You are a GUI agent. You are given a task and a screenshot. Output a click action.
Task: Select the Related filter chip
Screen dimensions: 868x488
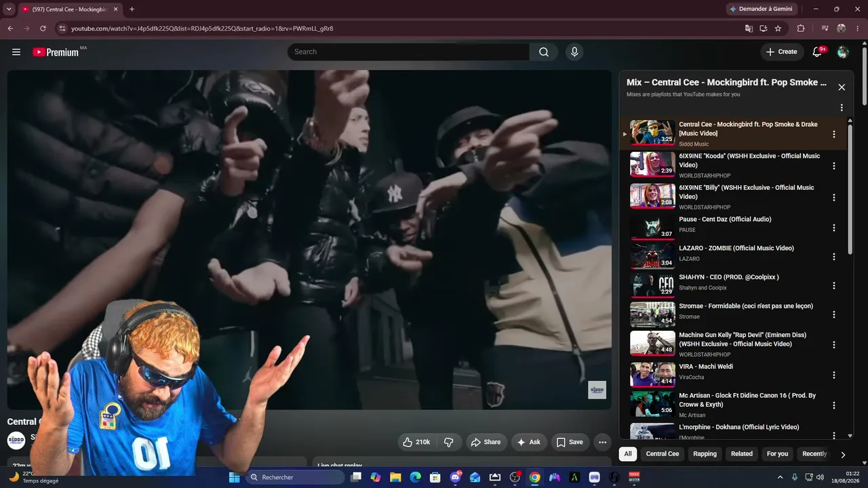click(x=742, y=454)
